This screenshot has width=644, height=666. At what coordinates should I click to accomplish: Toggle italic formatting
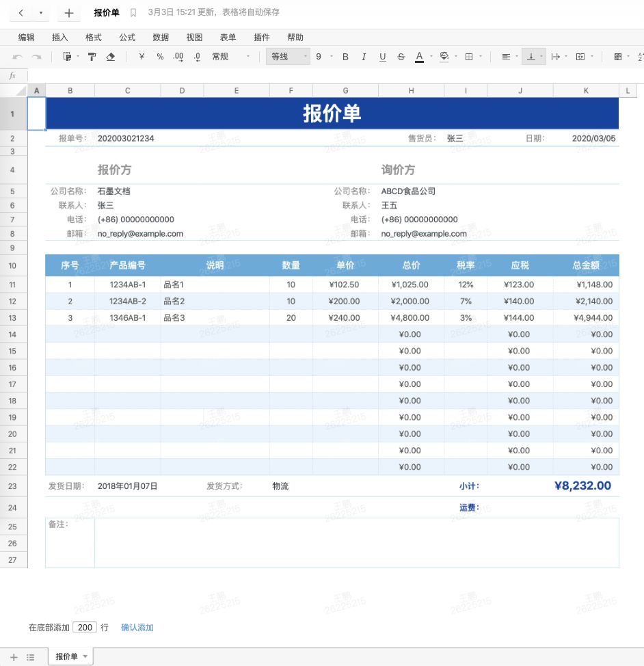click(363, 57)
